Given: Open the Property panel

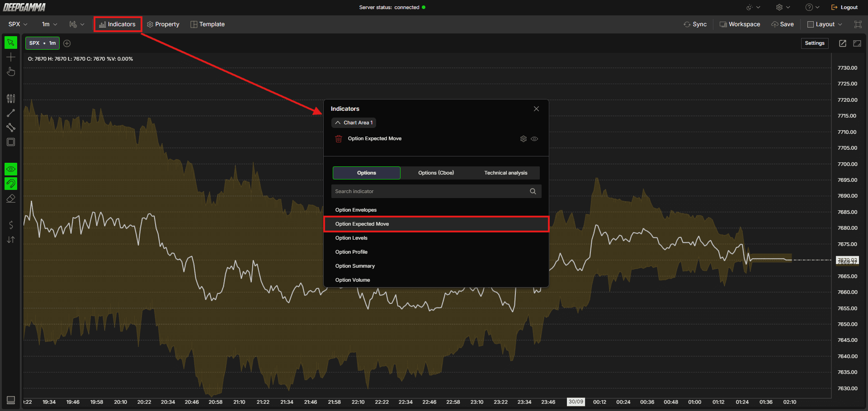Looking at the screenshot, I should (x=163, y=24).
